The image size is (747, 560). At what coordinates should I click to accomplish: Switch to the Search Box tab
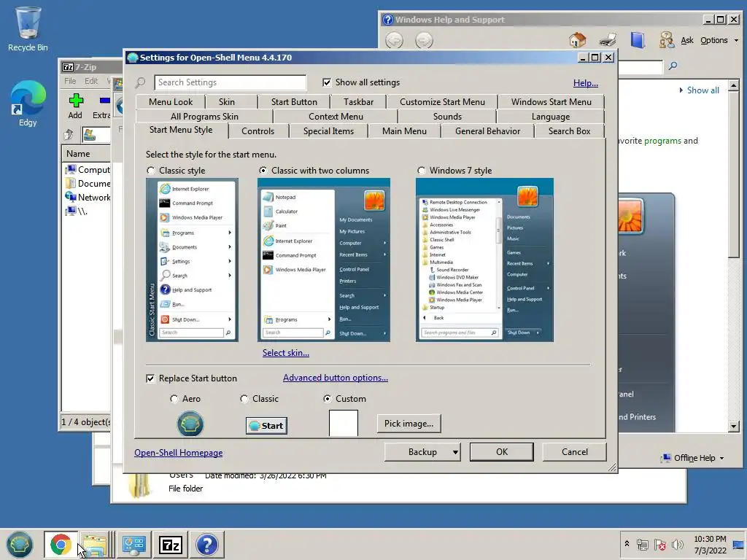point(569,131)
